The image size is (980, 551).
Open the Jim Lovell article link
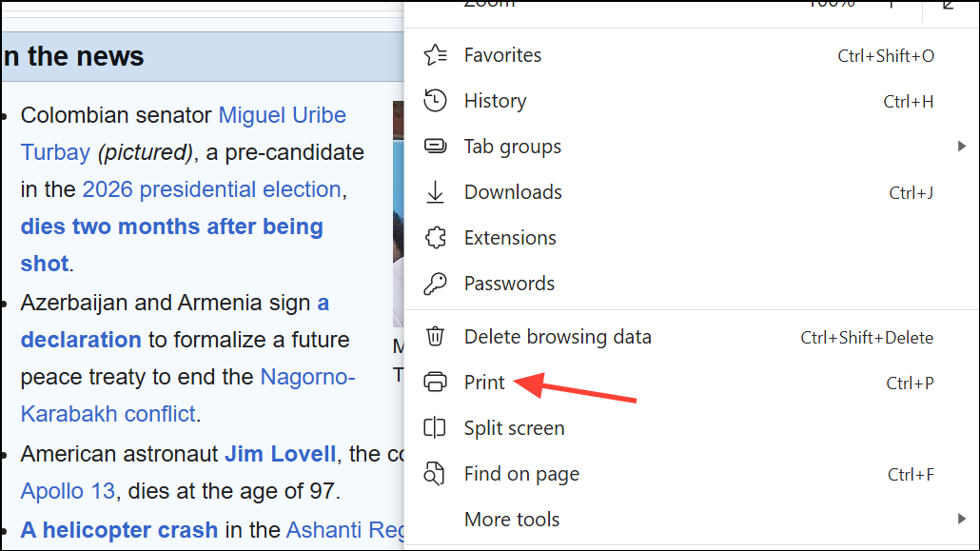[x=280, y=454]
